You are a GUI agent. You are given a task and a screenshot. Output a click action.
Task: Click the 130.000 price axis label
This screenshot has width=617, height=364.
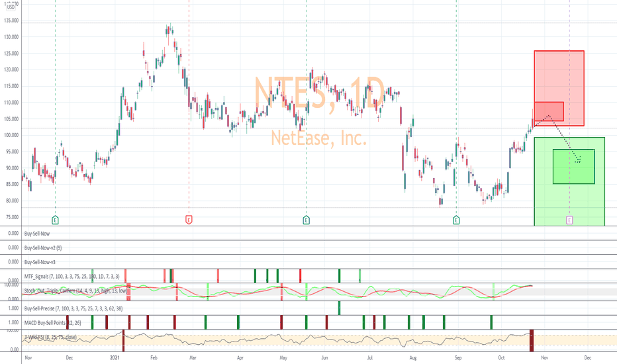point(11,37)
